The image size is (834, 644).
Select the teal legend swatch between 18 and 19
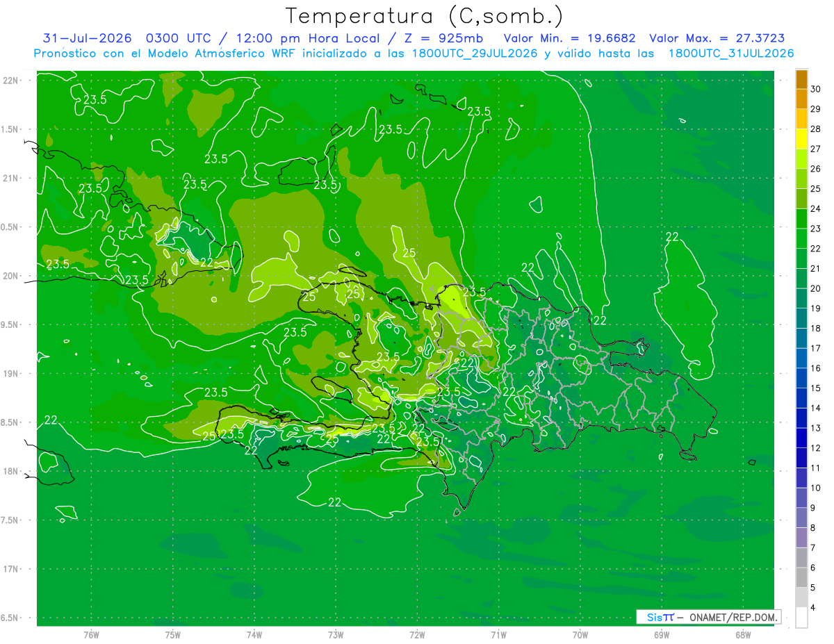click(801, 318)
